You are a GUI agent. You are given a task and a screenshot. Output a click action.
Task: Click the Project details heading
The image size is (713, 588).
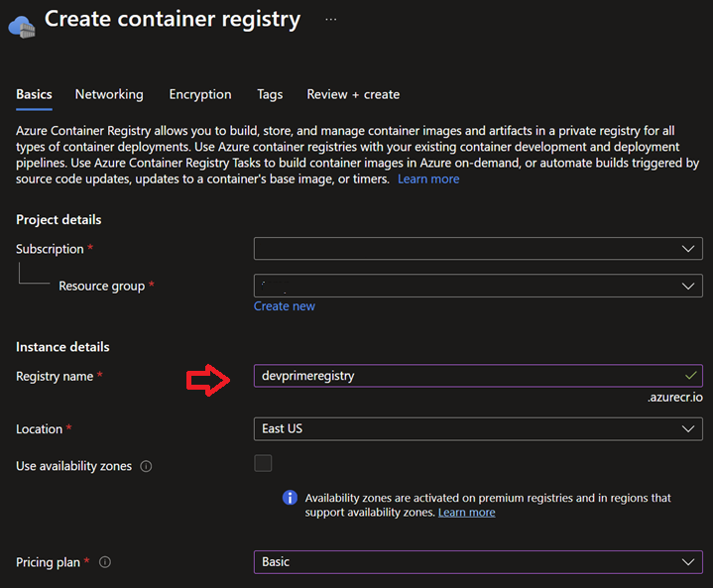click(x=59, y=220)
